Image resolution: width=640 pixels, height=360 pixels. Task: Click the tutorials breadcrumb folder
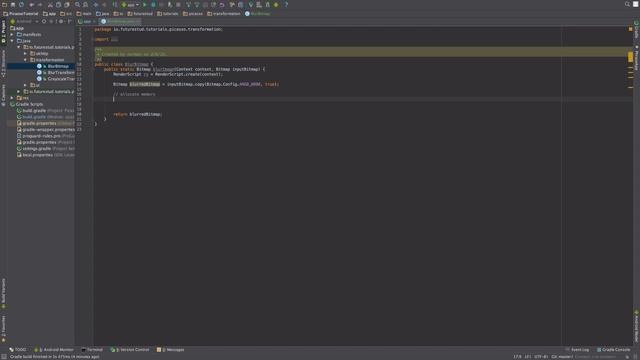click(x=168, y=13)
